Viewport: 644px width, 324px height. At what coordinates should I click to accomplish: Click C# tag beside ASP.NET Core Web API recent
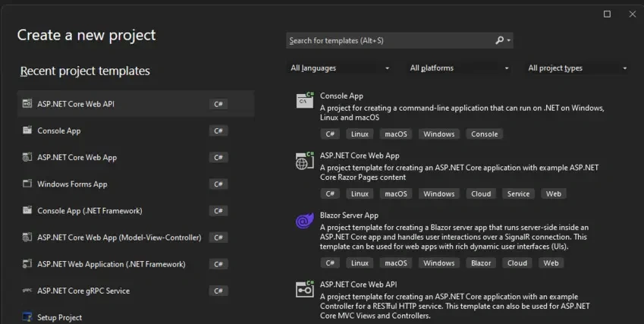[x=218, y=104]
